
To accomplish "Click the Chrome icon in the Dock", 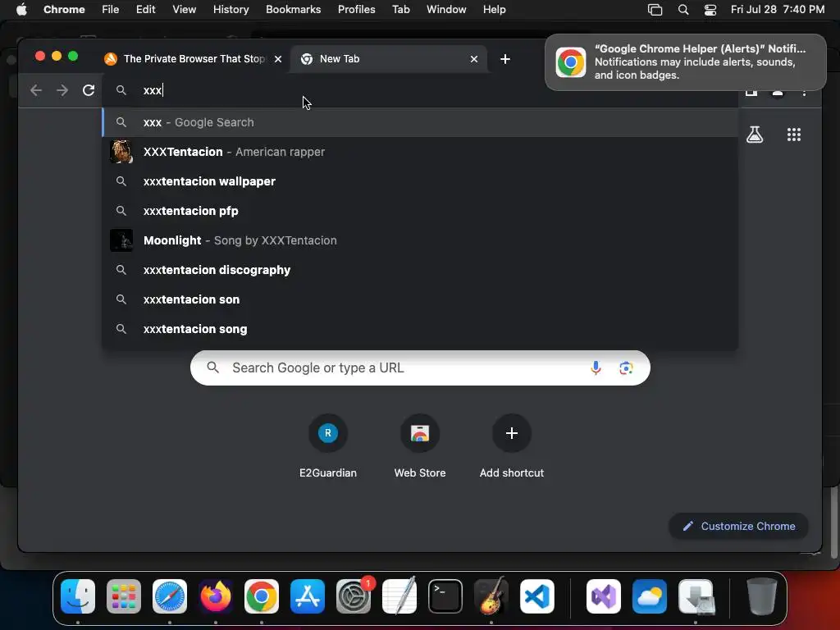I will click(x=262, y=596).
